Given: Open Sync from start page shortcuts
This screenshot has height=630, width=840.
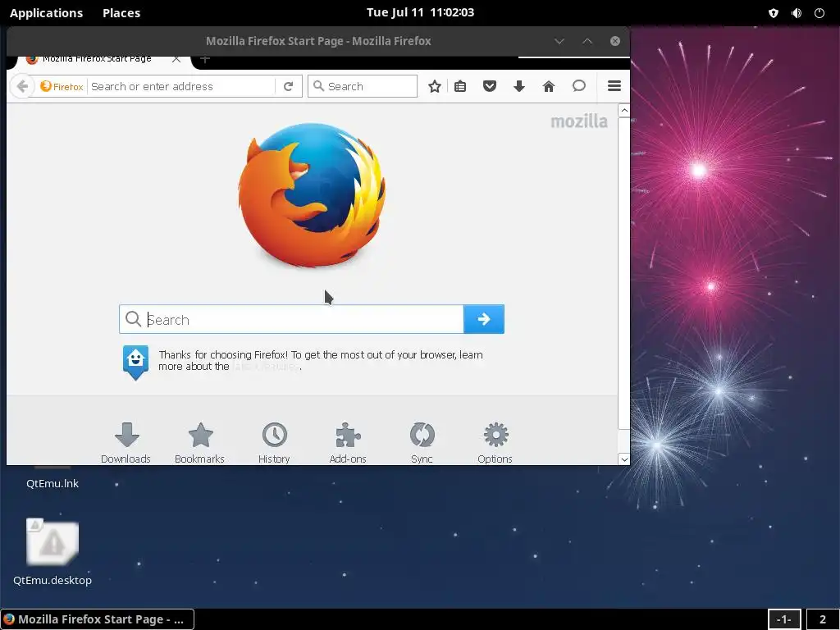Looking at the screenshot, I should pos(422,443).
